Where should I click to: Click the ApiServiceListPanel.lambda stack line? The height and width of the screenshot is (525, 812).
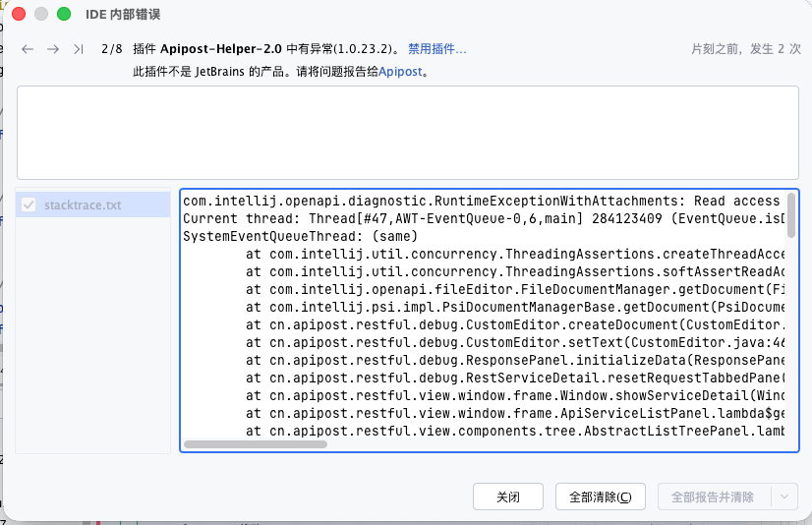pyautogui.click(x=515, y=413)
